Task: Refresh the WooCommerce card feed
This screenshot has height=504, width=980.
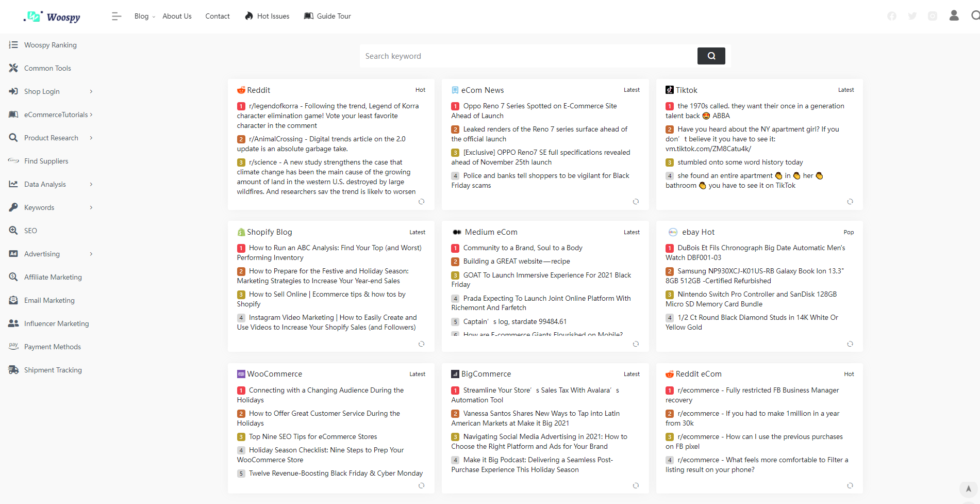Action: [x=422, y=486]
